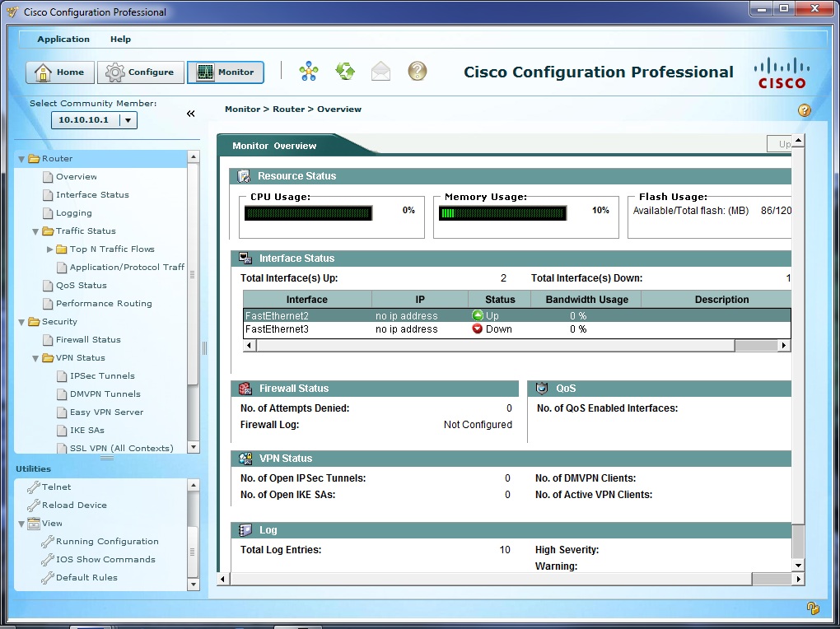Expand the Top N Traffic Flows folder
The width and height of the screenshot is (840, 629).
[49, 249]
